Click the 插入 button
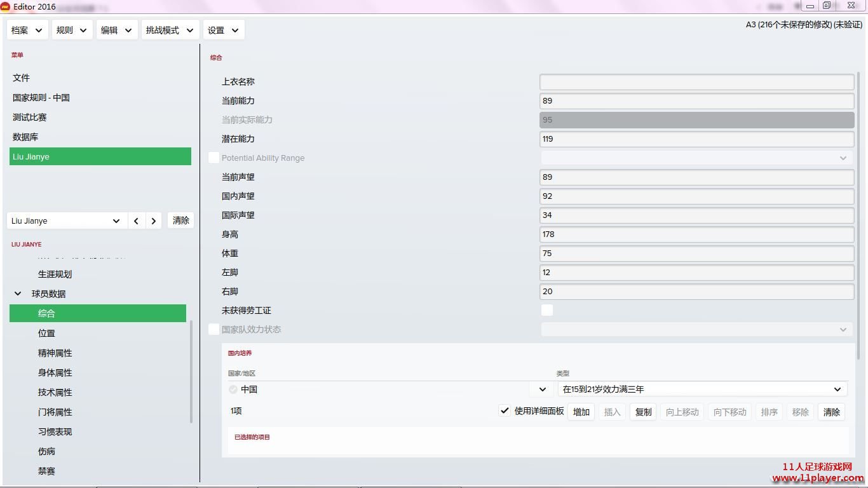The image size is (868, 488). coord(612,412)
